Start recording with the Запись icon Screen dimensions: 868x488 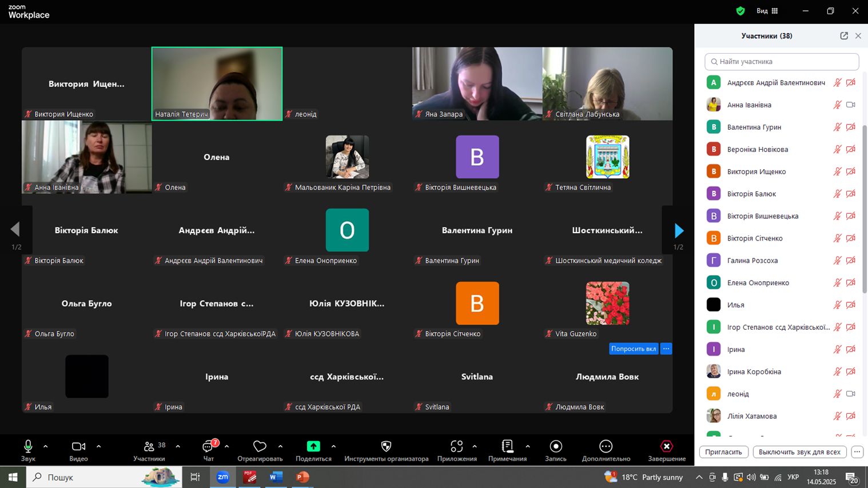point(556,446)
